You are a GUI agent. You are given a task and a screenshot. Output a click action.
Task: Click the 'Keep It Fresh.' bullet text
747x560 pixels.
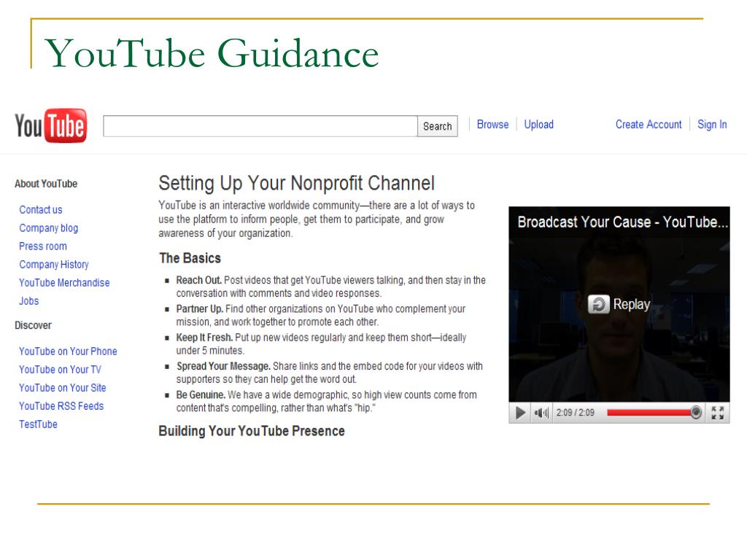pos(204,337)
